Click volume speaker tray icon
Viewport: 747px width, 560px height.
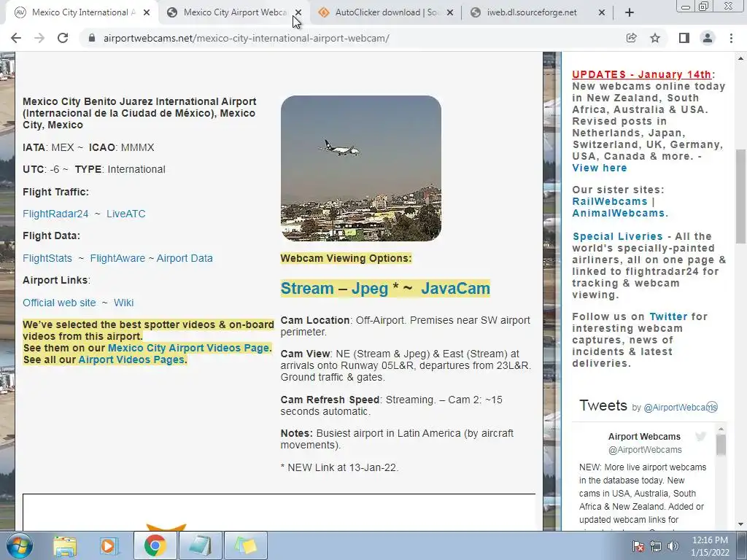(x=673, y=546)
